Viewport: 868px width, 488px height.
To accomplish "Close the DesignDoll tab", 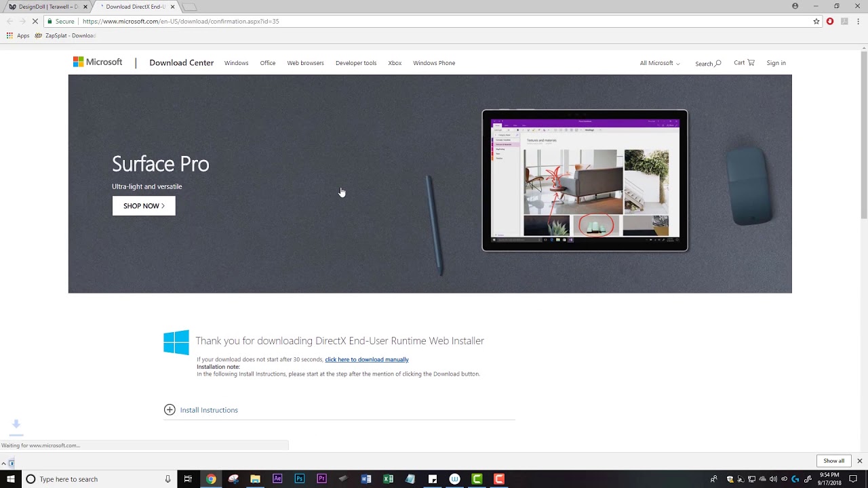I will tap(85, 7).
